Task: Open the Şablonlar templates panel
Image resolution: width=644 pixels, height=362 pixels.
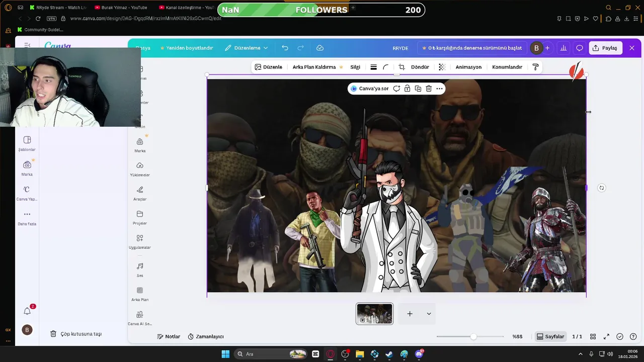Action: tap(27, 143)
